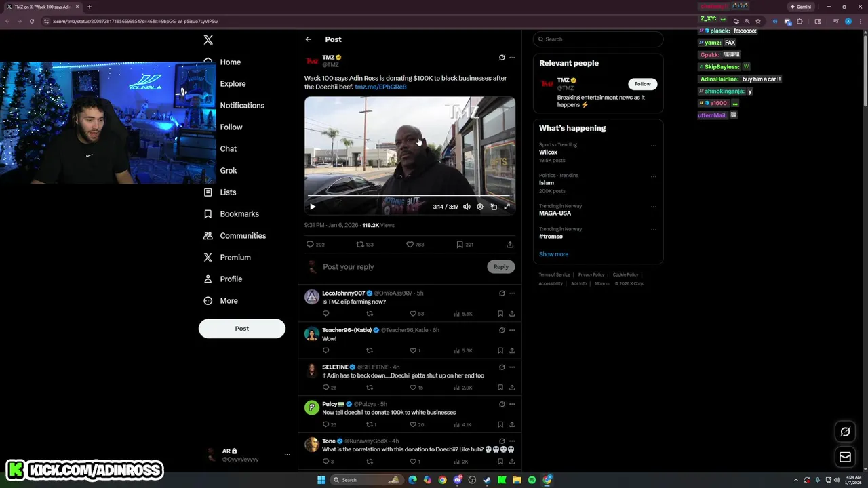
Task: Go to Lists in the sidebar
Action: 228,192
